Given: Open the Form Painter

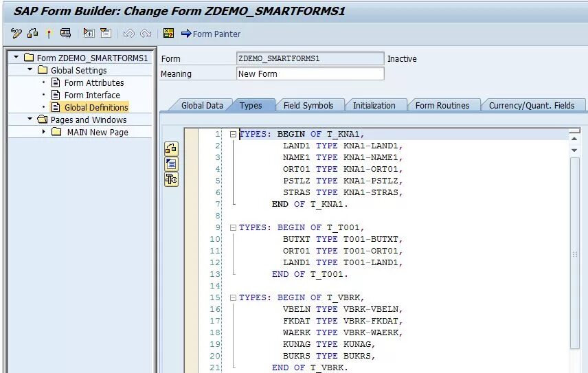Looking at the screenshot, I should tap(211, 34).
